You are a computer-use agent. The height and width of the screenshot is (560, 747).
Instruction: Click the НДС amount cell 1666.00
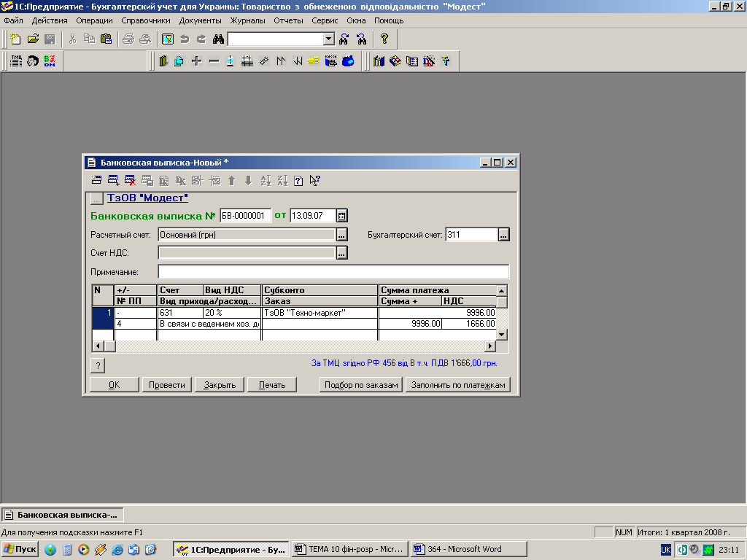click(x=469, y=324)
